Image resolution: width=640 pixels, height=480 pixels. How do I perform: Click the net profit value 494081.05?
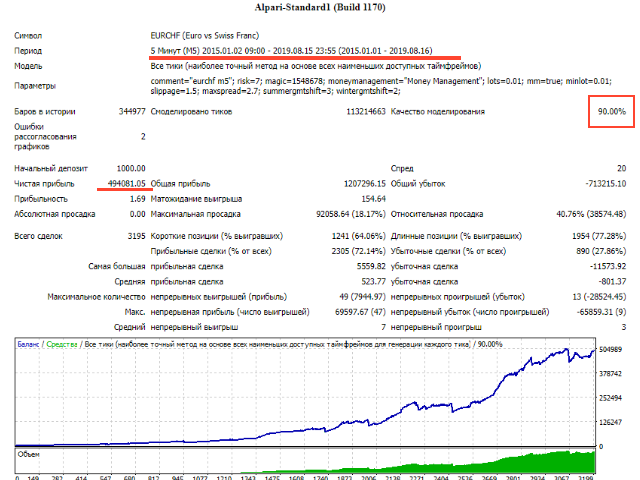[127, 184]
